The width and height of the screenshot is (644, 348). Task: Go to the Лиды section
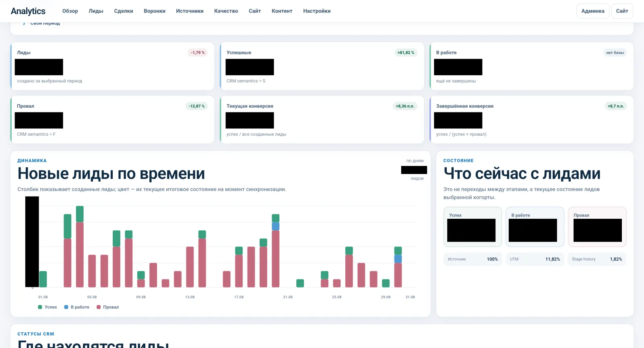96,11
